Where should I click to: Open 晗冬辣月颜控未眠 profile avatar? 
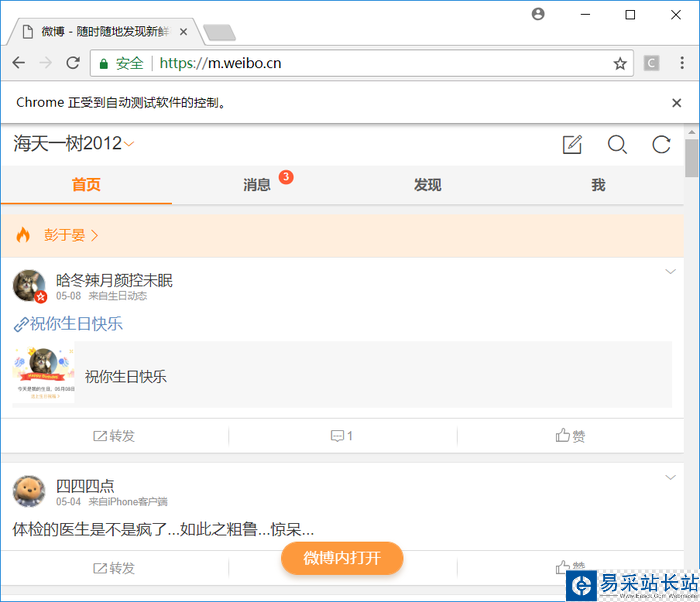29,286
